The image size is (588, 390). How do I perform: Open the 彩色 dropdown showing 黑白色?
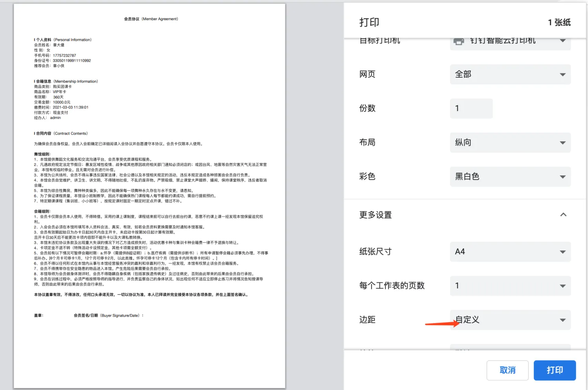pyautogui.click(x=510, y=177)
